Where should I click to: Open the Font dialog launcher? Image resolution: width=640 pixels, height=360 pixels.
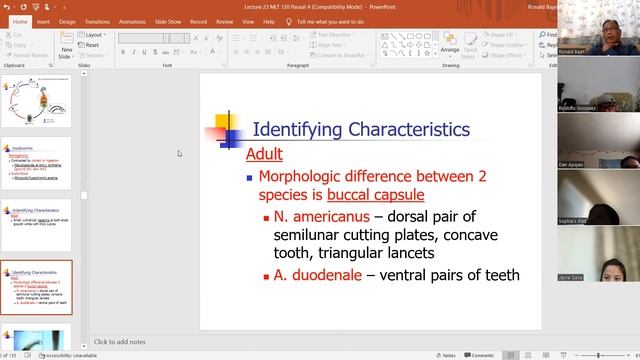click(x=224, y=66)
